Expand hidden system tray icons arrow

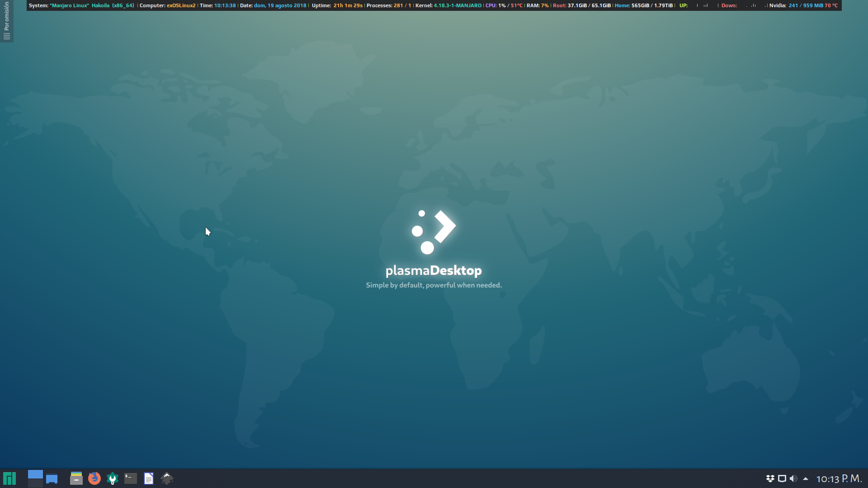pyautogui.click(x=806, y=479)
